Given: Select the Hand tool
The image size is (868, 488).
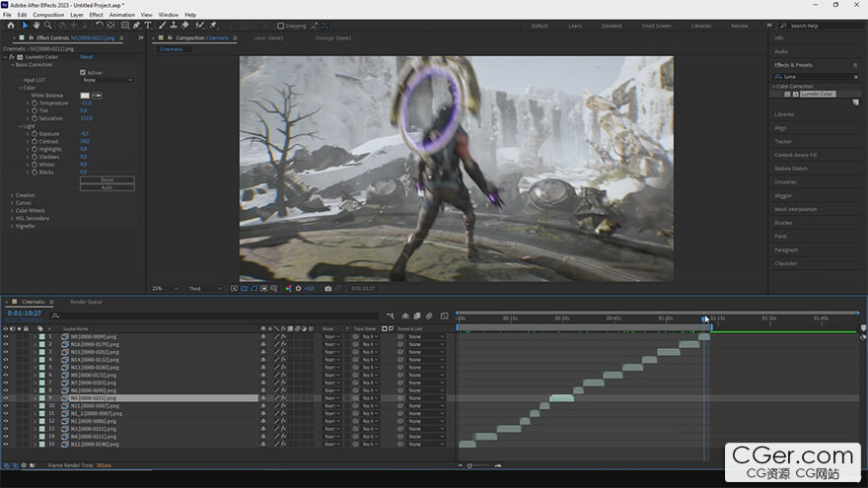Looking at the screenshot, I should coord(36,26).
